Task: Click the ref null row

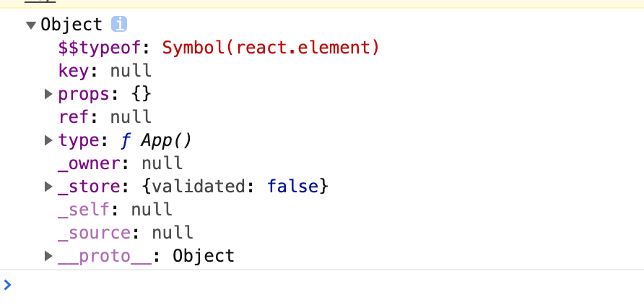Action: pos(105,117)
